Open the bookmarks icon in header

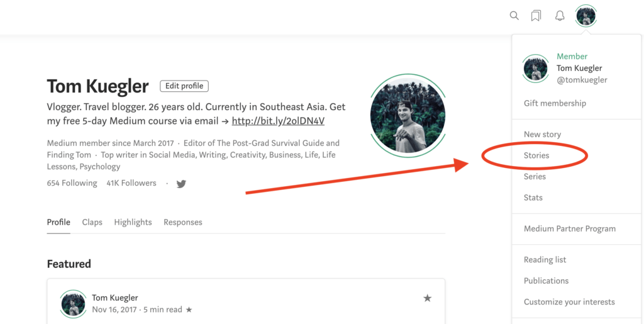[x=536, y=16]
